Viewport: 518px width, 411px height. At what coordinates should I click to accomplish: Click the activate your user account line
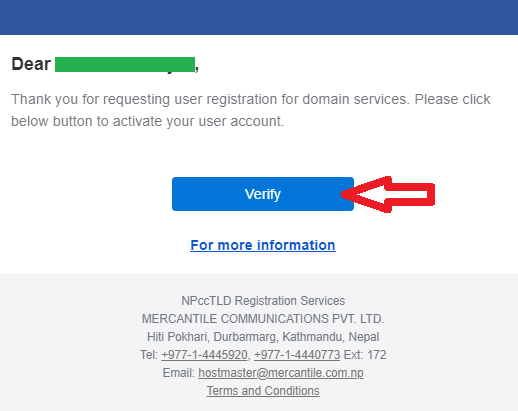click(148, 121)
